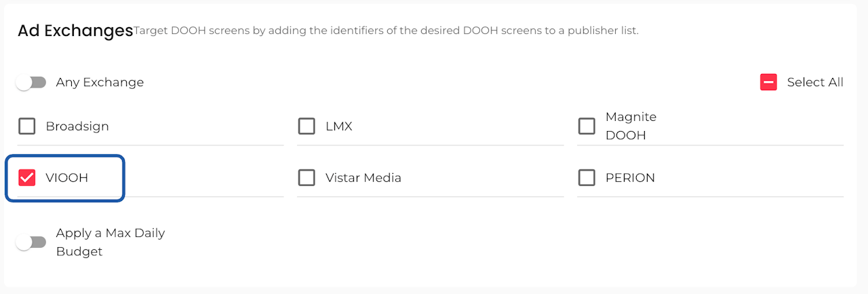Viewport: 868px width, 294px height.
Task: Click the Any Exchange label text
Action: pyautogui.click(x=100, y=82)
